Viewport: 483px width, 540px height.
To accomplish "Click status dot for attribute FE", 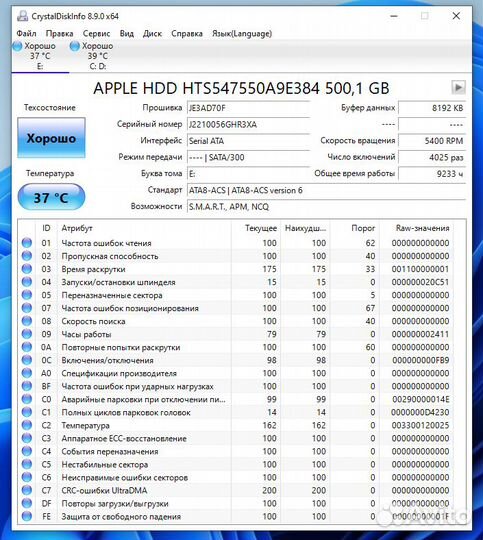I will (x=27, y=517).
